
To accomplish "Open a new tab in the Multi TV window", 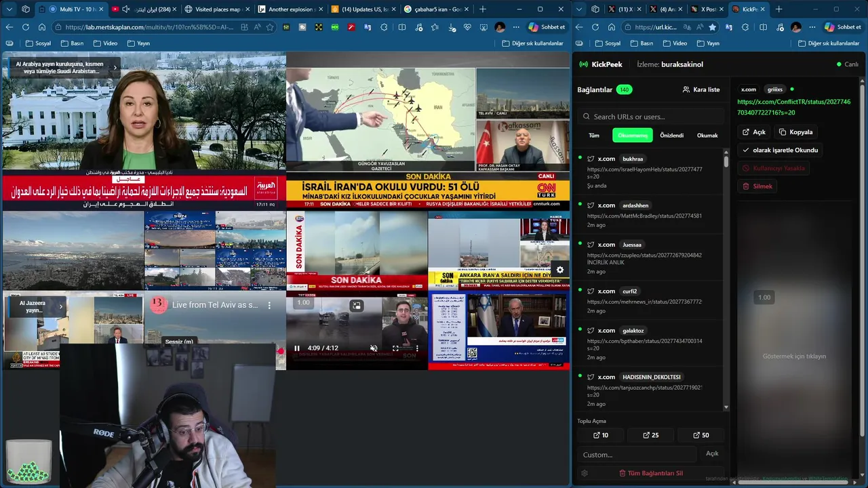I will point(483,9).
